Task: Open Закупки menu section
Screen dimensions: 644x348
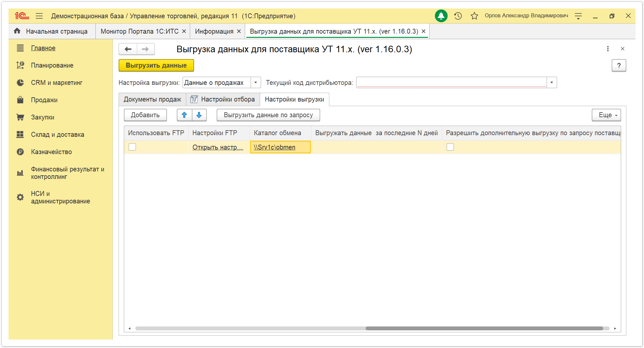Action: click(42, 117)
